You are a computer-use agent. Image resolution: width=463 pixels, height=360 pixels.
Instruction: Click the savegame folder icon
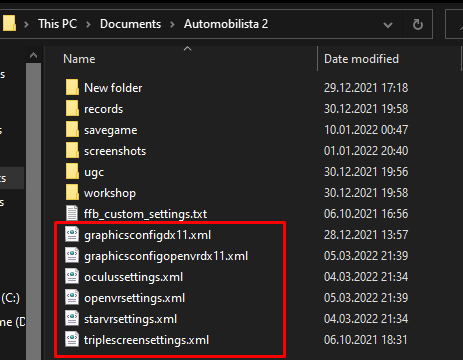pyautogui.click(x=72, y=130)
